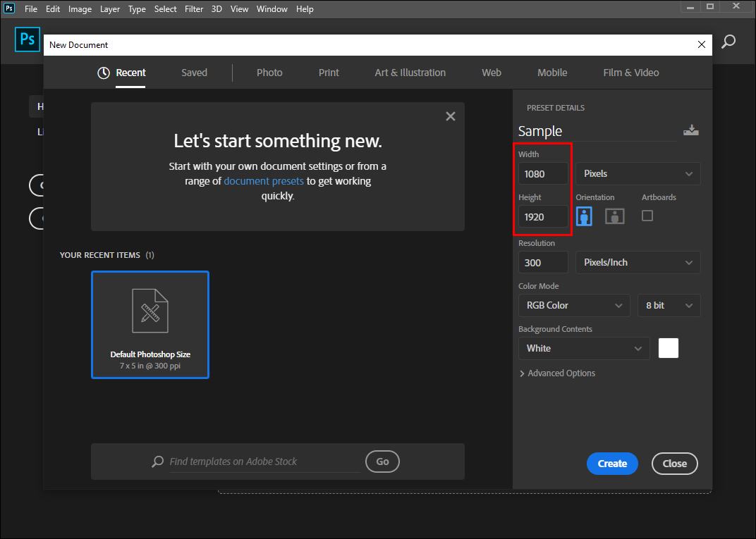
Task: Open the Select menu
Action: pos(165,9)
